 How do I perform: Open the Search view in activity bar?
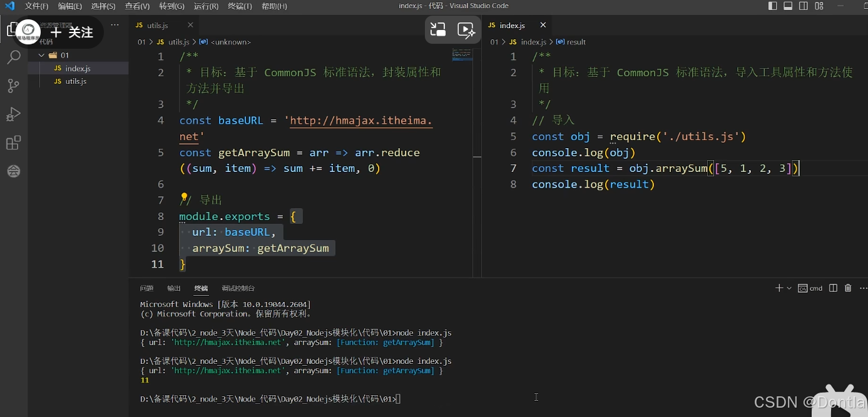click(x=13, y=58)
